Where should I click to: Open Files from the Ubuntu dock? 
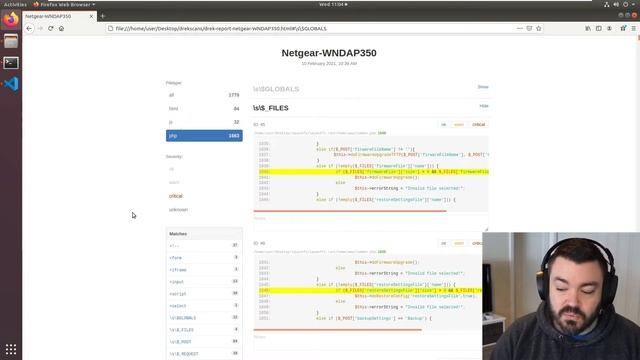coord(11,41)
